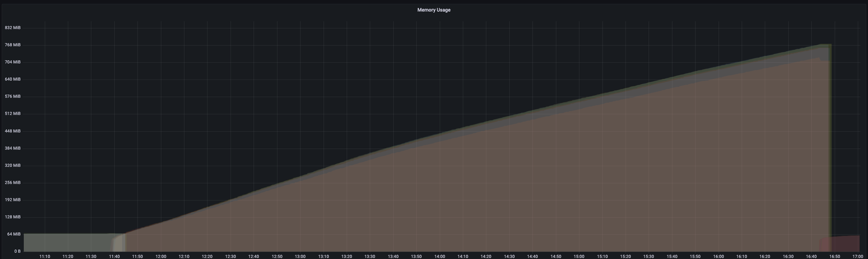Click the 13:00 time axis label
Screen dimensions: 868x259
pyautogui.click(x=300, y=257)
